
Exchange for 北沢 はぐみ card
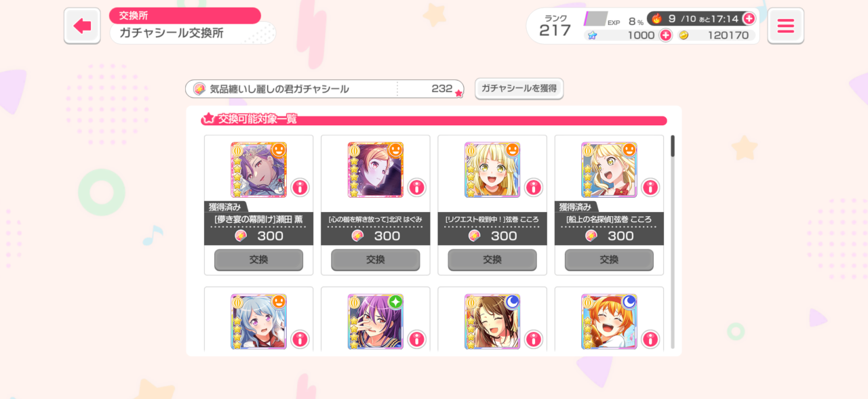coord(375,259)
